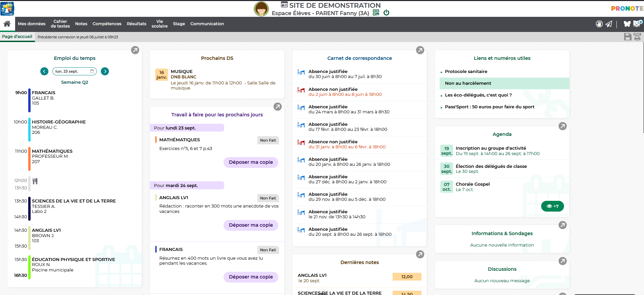
Task: Open the Vie scolaire menu
Action: (159, 24)
